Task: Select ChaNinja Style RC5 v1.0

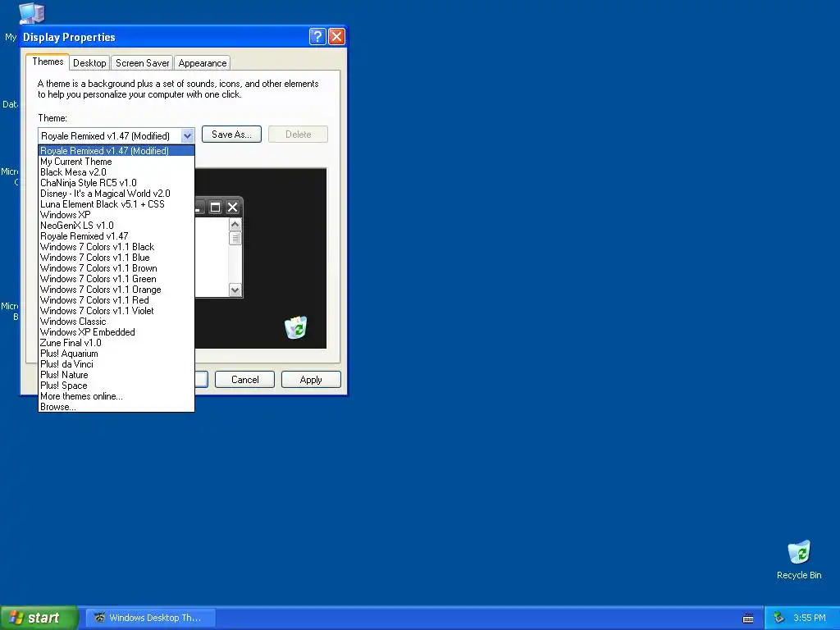Action: tap(116, 183)
